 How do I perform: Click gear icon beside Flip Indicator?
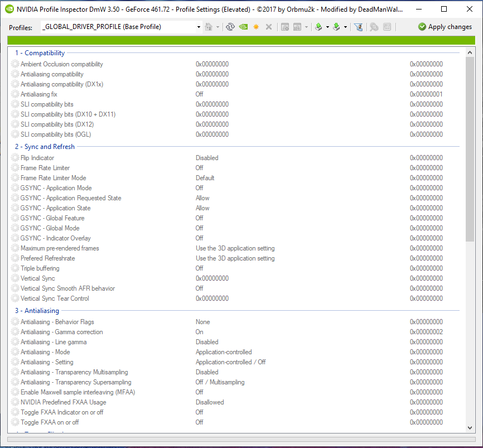point(15,158)
